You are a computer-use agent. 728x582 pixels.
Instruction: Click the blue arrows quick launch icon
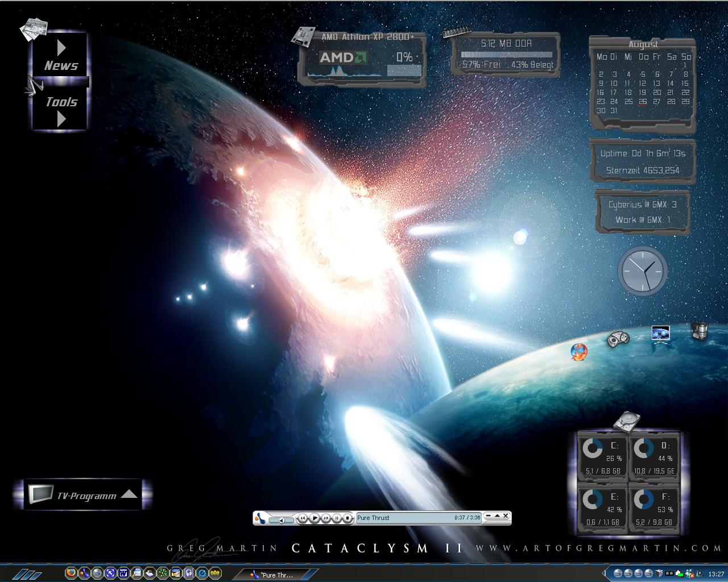pyautogui.click(x=110, y=572)
